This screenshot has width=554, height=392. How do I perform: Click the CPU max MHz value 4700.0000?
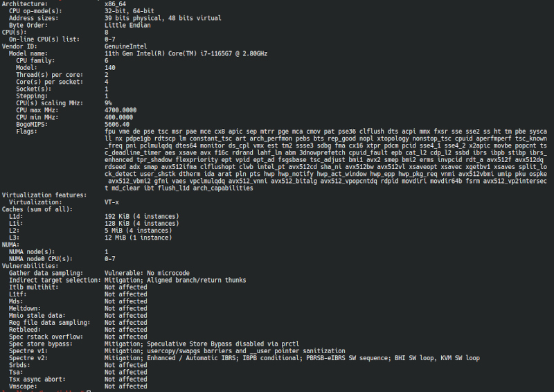[x=120, y=110]
